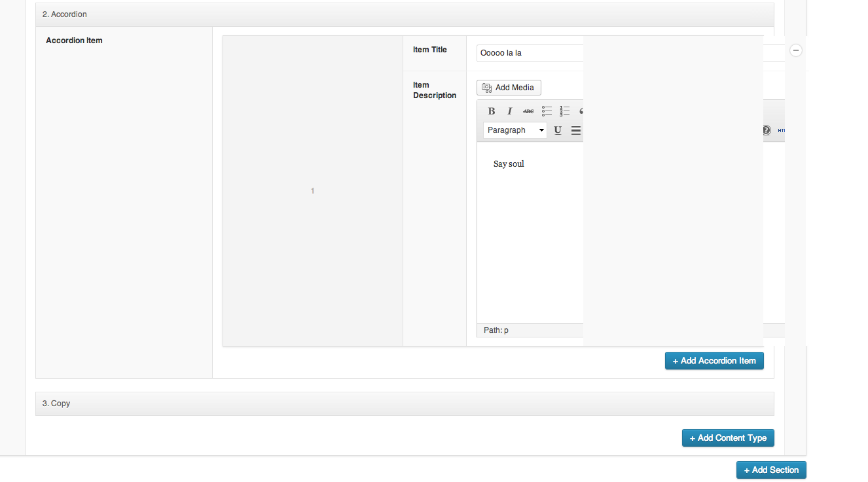Screen dimensions: 868x482
Task: Select the row order handle numbered 1
Action: [x=312, y=191]
